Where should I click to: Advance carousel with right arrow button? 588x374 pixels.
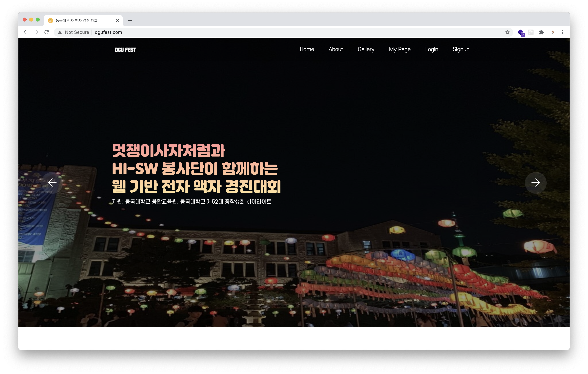click(535, 183)
